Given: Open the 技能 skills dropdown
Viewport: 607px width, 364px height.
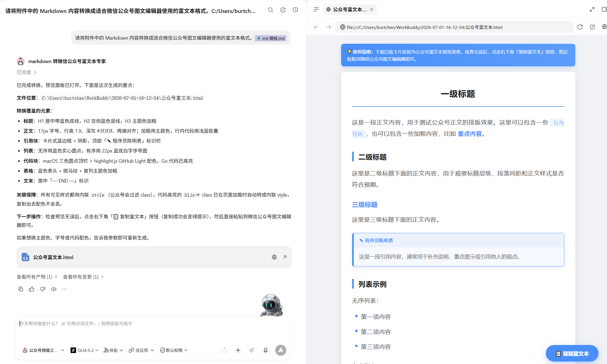Looking at the screenshot, I should point(113,350).
